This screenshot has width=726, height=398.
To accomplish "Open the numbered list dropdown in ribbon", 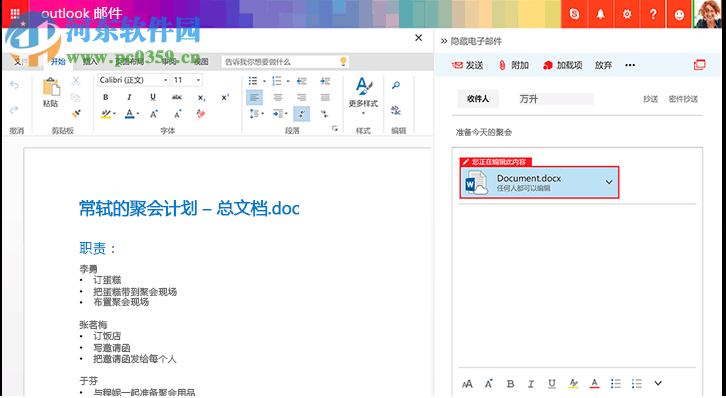I will (288, 81).
